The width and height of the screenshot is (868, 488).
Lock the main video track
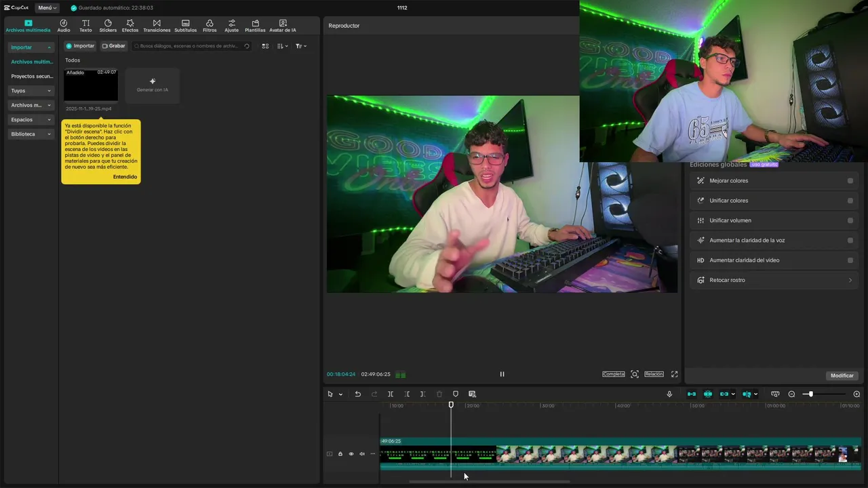[x=340, y=454]
